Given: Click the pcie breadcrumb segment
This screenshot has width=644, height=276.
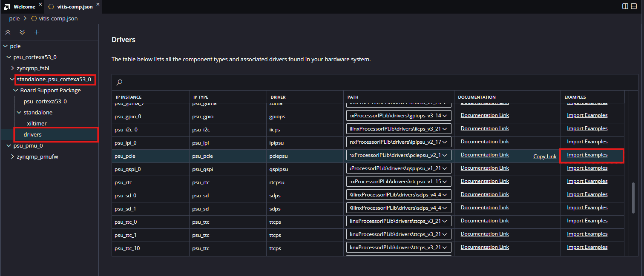Looking at the screenshot, I should (x=15, y=19).
